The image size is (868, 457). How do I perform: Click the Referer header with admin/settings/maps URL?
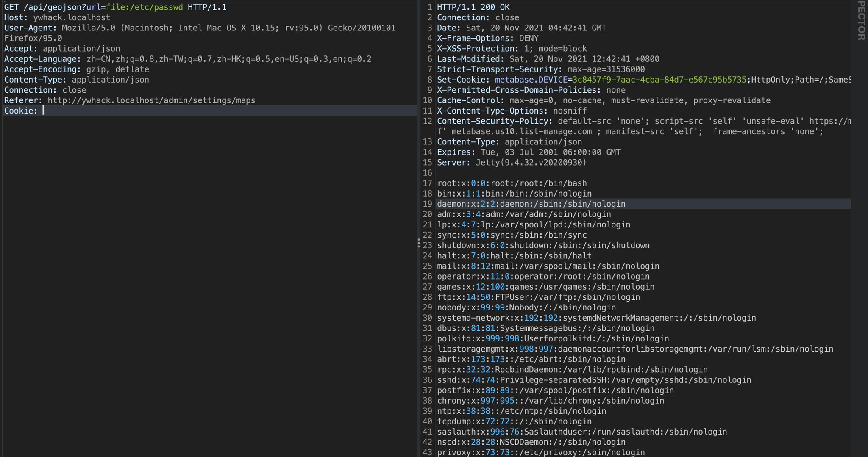[x=130, y=100]
